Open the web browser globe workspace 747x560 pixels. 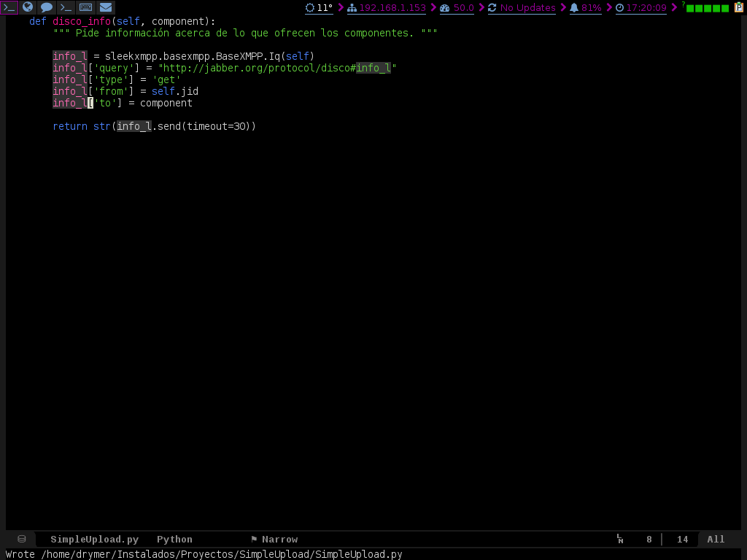(x=28, y=7)
